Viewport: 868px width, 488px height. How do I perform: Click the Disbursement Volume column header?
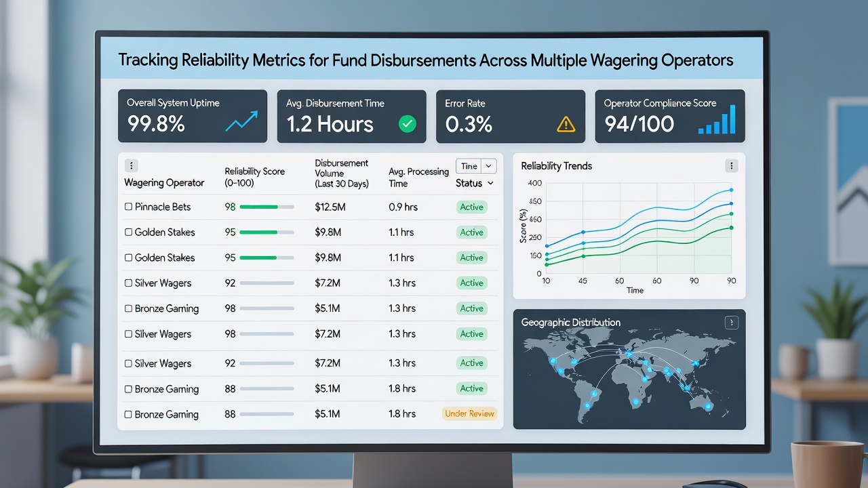(x=342, y=174)
